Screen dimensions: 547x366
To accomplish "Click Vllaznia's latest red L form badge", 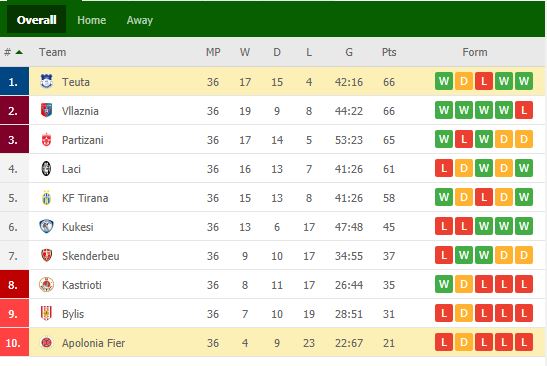I will pos(524,110).
